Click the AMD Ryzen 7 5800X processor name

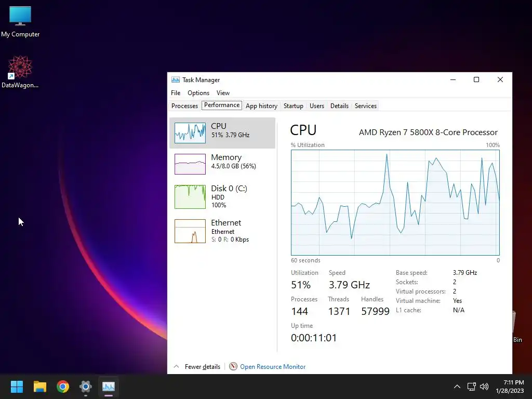click(x=428, y=132)
